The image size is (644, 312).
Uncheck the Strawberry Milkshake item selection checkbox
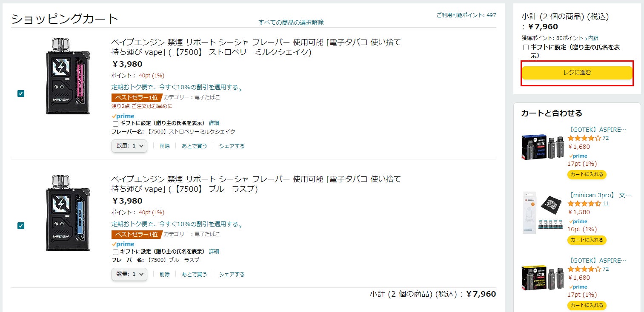coord(21,94)
